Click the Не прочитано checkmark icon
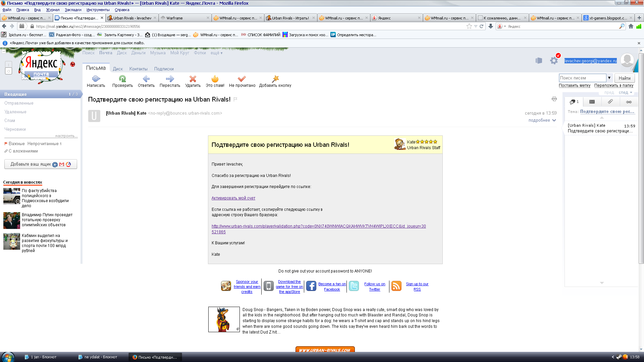Image resolution: width=644 pixels, height=362 pixels. click(x=242, y=79)
